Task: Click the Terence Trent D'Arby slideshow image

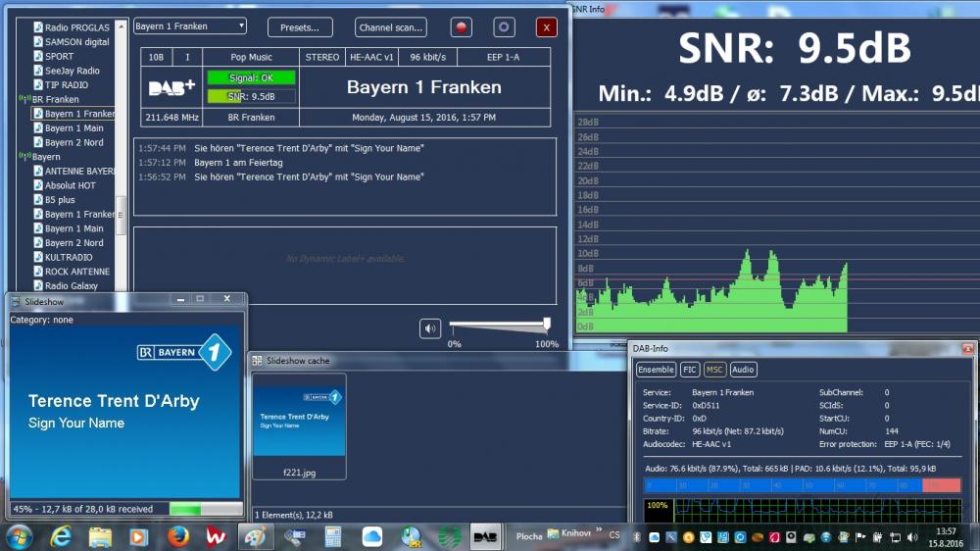Action: coord(124,412)
